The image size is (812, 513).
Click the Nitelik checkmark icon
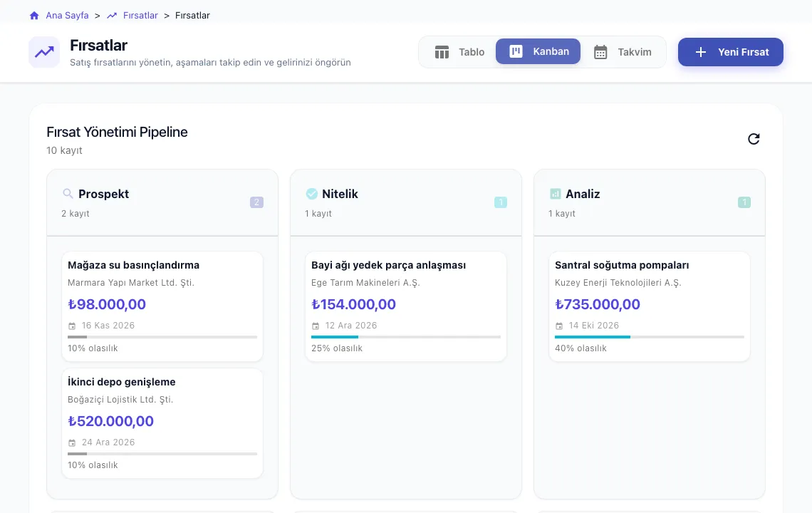(x=312, y=194)
